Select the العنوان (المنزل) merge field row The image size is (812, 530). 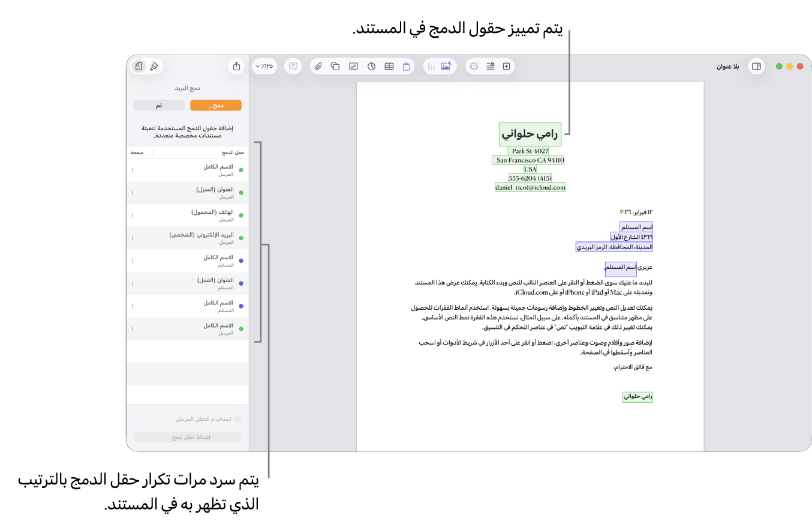pos(188,193)
